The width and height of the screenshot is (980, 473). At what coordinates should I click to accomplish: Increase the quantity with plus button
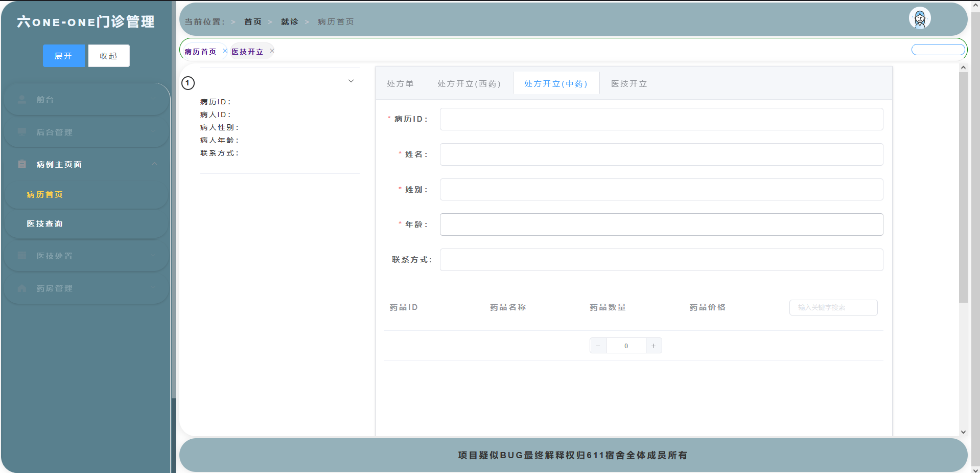[654, 346]
